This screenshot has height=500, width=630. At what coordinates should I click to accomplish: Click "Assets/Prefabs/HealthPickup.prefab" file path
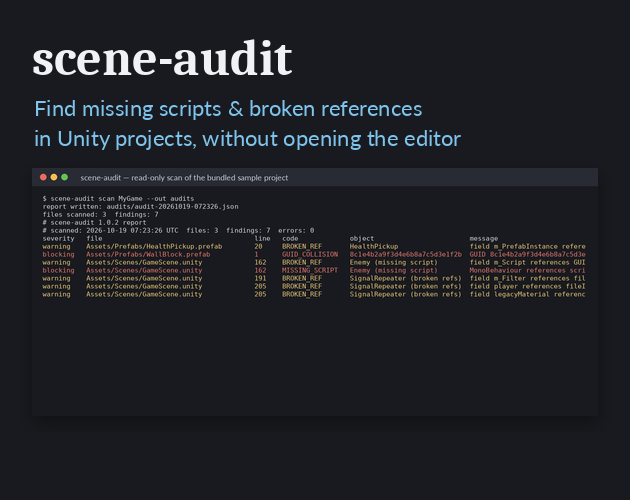tap(154, 246)
